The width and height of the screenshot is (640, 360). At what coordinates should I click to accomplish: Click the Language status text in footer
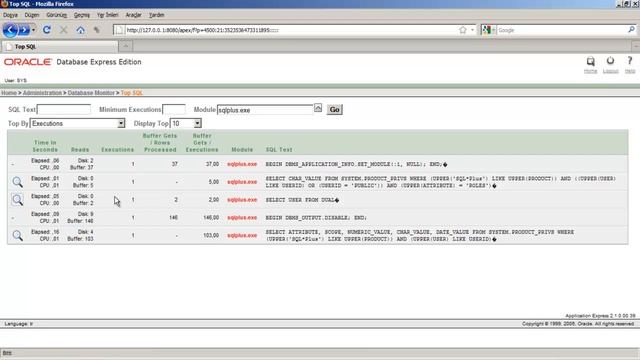(18, 324)
